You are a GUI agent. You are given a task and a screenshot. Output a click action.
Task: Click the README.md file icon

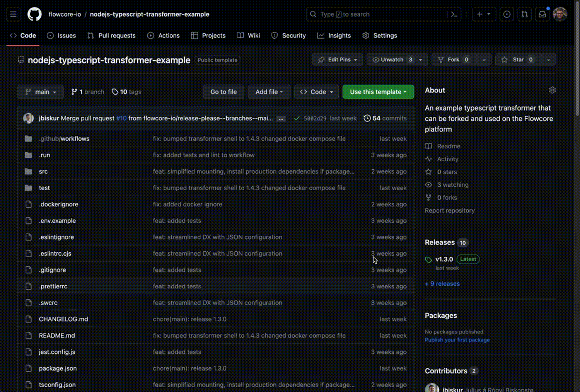[28, 336]
